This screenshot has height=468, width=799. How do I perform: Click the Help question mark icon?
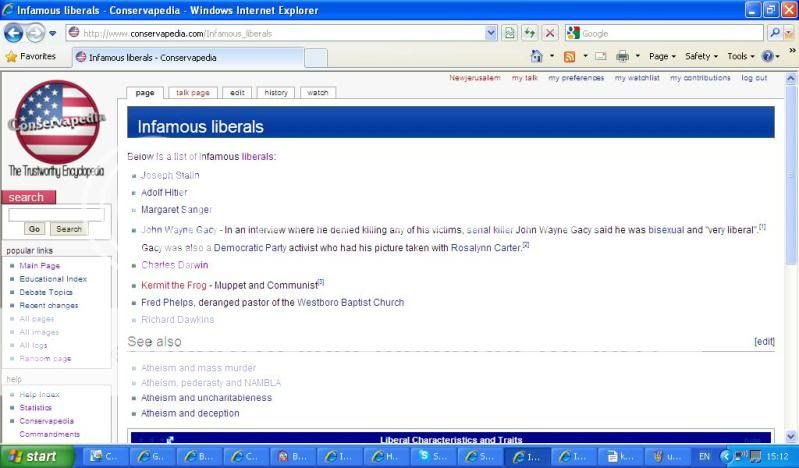pos(767,57)
